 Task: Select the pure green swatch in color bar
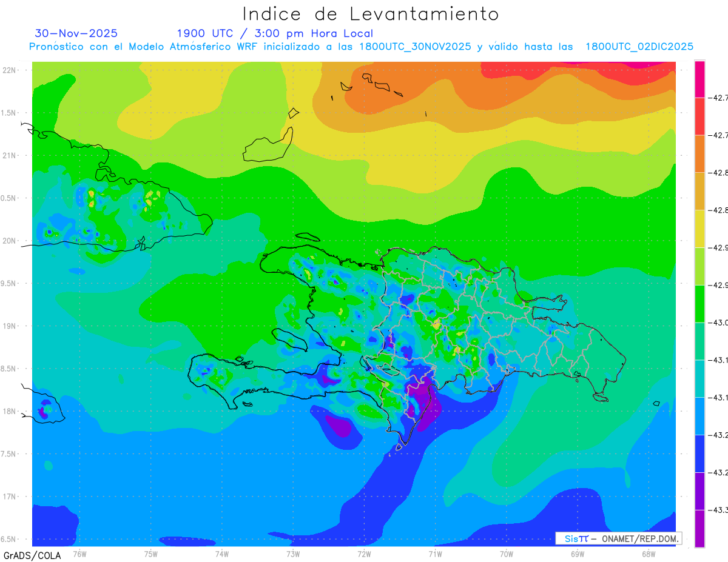pos(700,304)
